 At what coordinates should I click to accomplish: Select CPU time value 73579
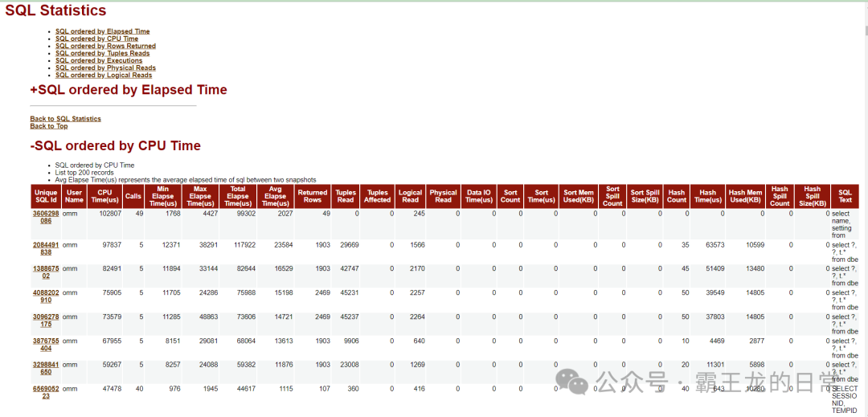point(111,317)
